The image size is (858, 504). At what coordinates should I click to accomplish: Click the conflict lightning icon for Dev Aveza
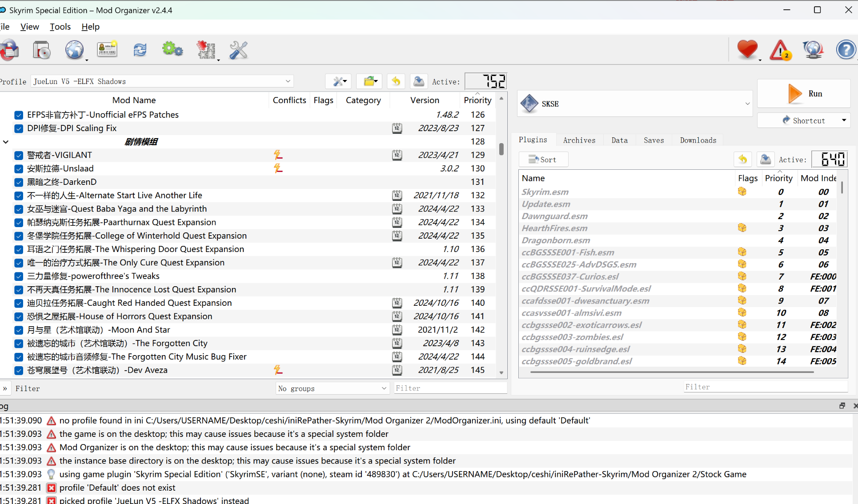pyautogui.click(x=278, y=370)
